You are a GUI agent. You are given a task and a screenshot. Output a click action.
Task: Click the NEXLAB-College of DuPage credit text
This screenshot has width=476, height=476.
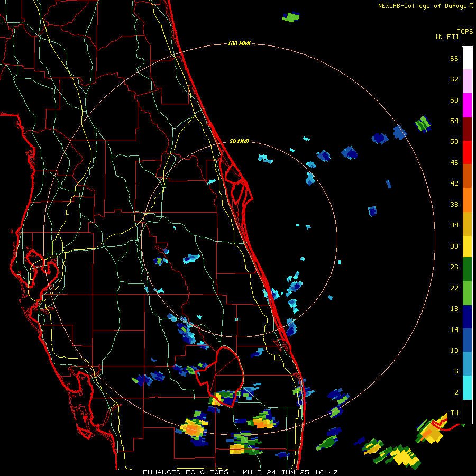point(422,6)
